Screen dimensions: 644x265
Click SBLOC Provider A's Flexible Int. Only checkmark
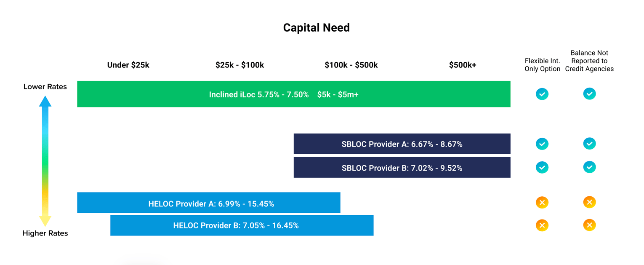tap(542, 144)
